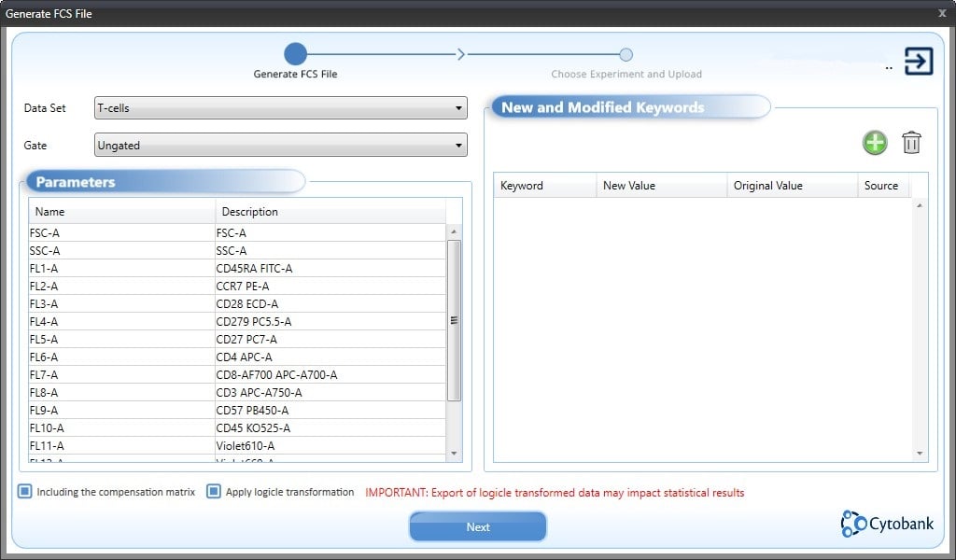Click the CD57 PB450-A description
The height and width of the screenshot is (560, 956).
point(252,410)
